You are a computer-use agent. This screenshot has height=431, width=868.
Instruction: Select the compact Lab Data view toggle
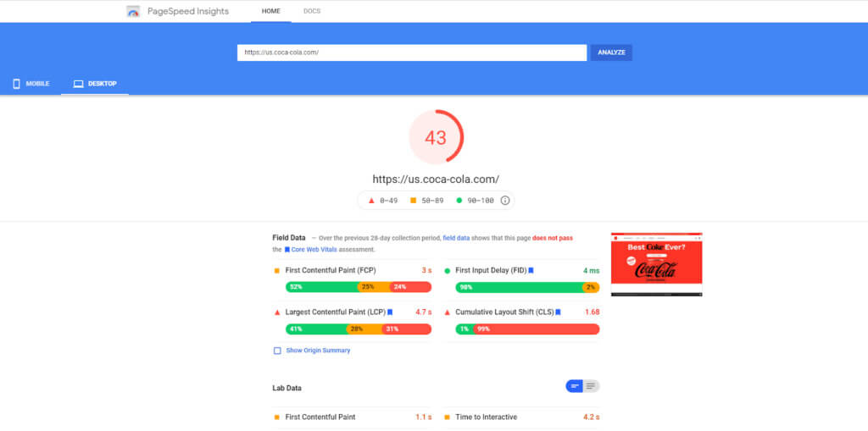coord(575,386)
